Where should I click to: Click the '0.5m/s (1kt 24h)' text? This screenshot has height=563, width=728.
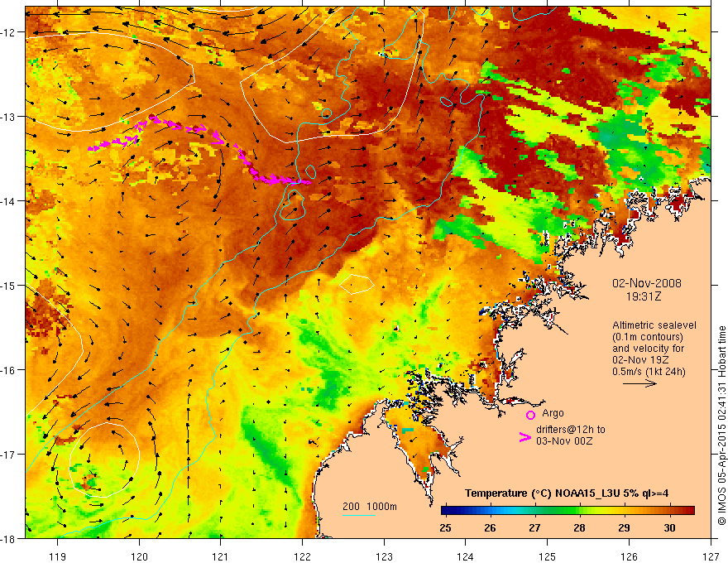[x=649, y=371]
